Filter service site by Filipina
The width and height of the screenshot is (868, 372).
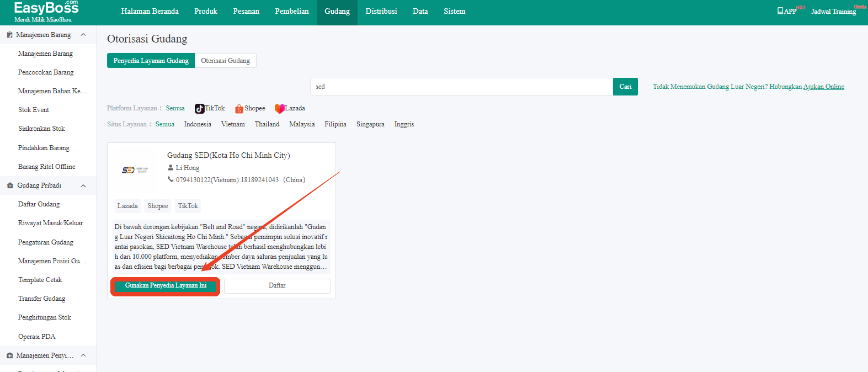coord(336,124)
